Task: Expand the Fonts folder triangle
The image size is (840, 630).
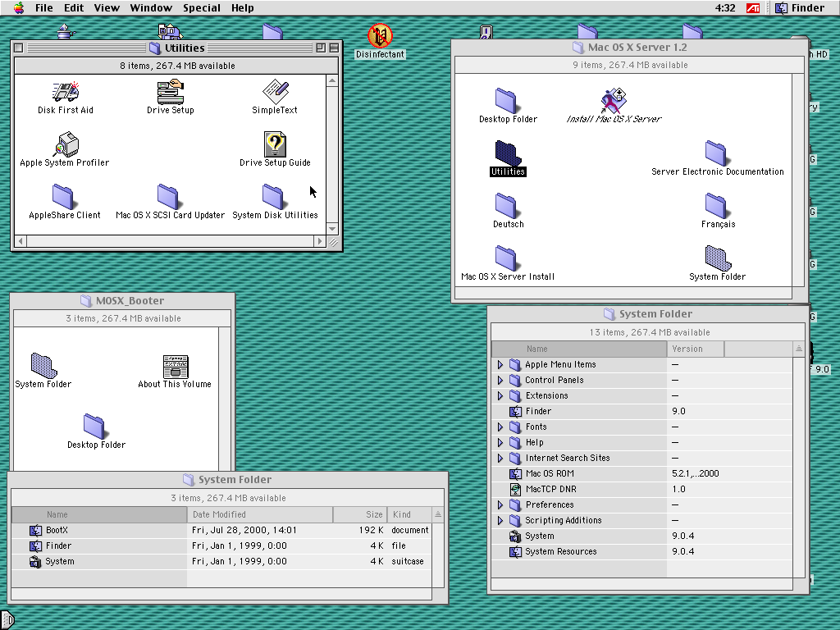Action: point(500,427)
